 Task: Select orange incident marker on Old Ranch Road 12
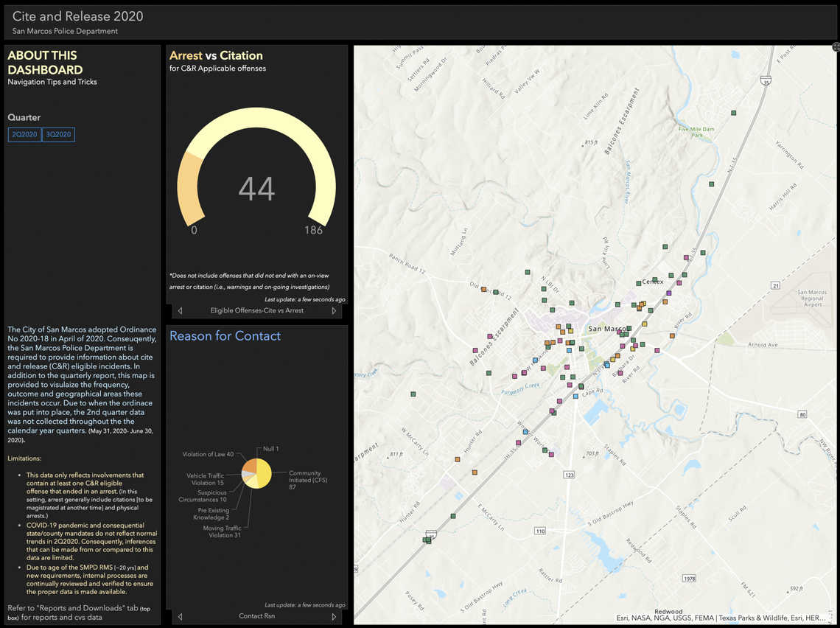(484, 290)
